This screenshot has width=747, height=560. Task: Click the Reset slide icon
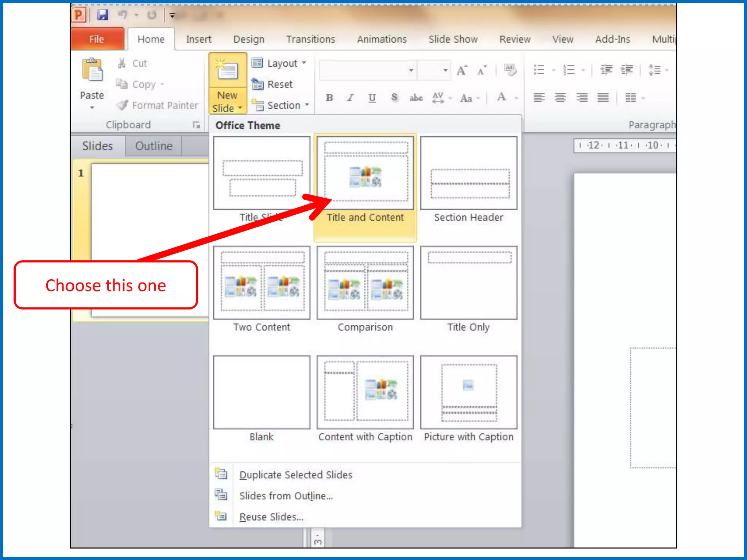(x=258, y=84)
